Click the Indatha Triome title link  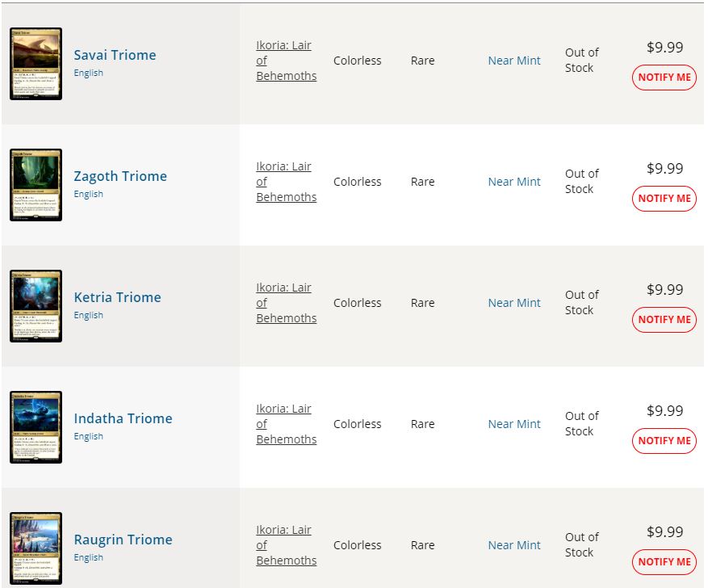(x=123, y=418)
